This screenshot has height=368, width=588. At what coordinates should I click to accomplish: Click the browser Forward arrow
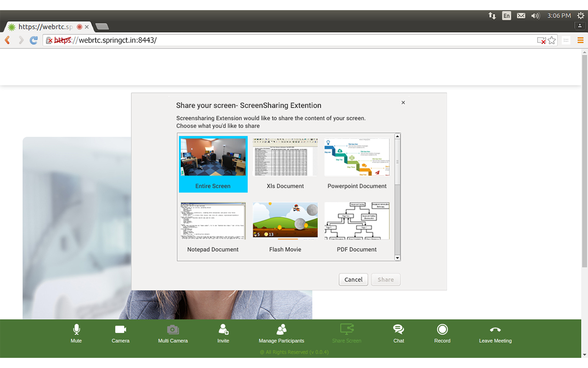click(21, 40)
